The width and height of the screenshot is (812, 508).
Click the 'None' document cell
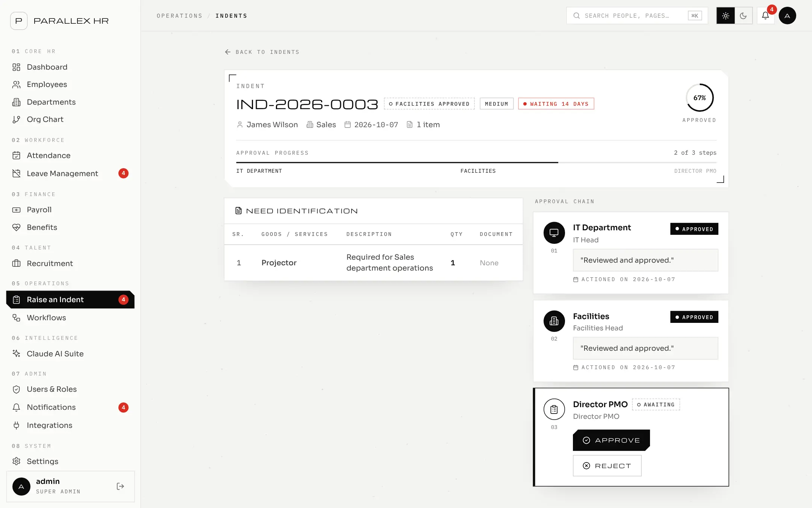pyautogui.click(x=489, y=263)
